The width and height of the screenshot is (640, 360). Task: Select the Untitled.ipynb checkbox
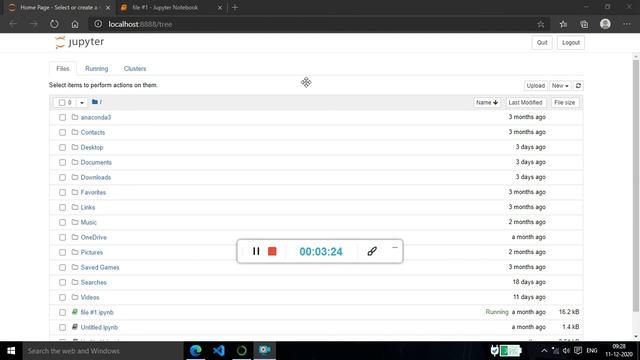[62, 327]
